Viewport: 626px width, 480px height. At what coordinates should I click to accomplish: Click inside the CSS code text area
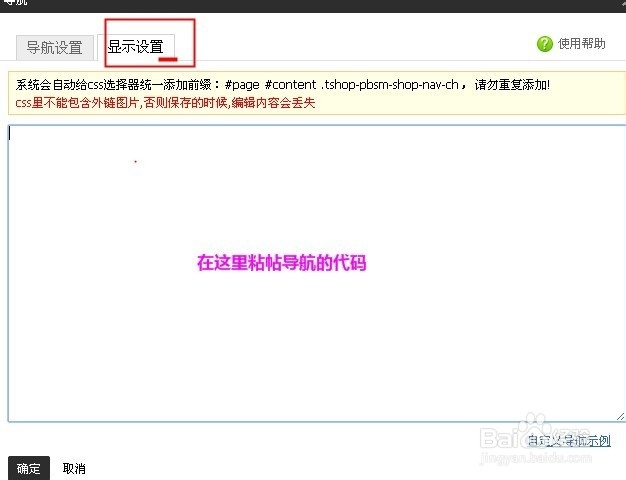click(317, 273)
